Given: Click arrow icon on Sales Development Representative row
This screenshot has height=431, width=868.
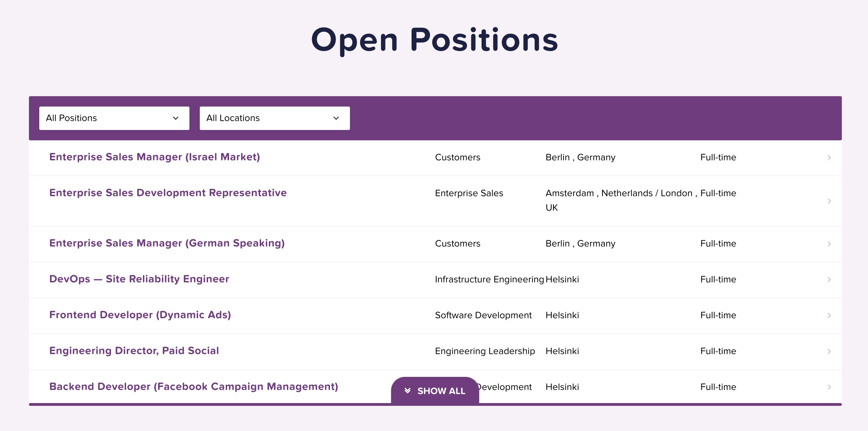Looking at the screenshot, I should point(829,201).
